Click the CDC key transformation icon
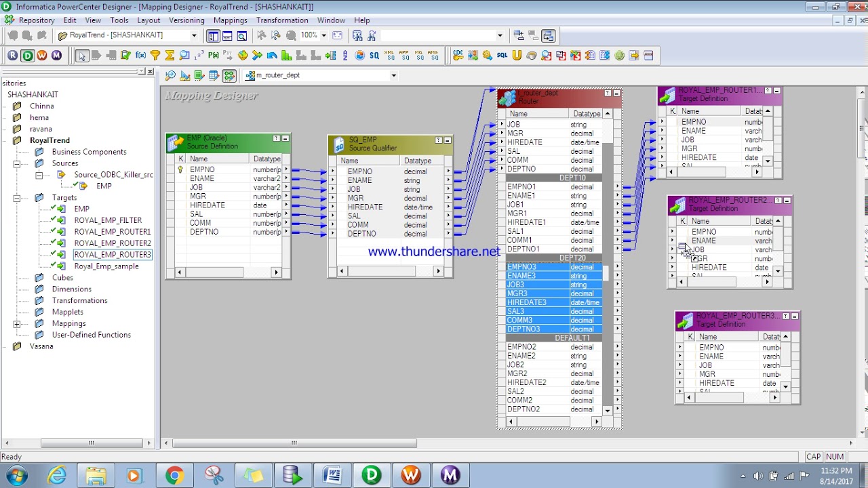This screenshot has width=868, height=488. tap(458, 56)
